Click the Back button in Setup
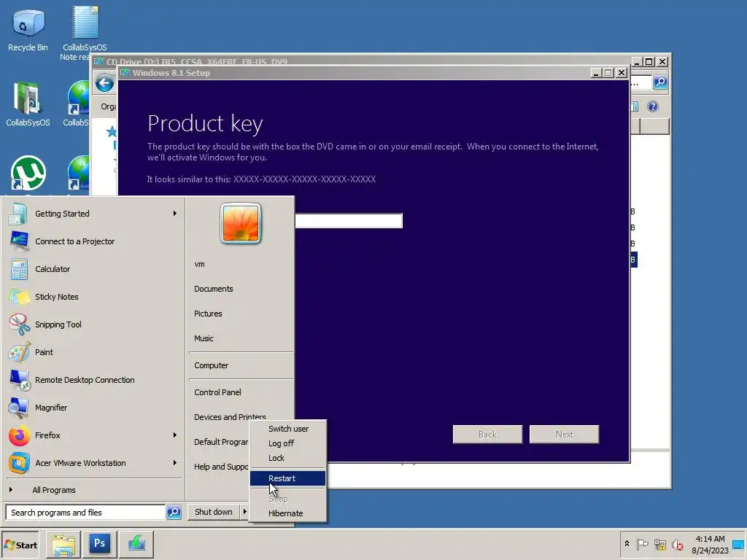The height and width of the screenshot is (560, 747). (487, 435)
